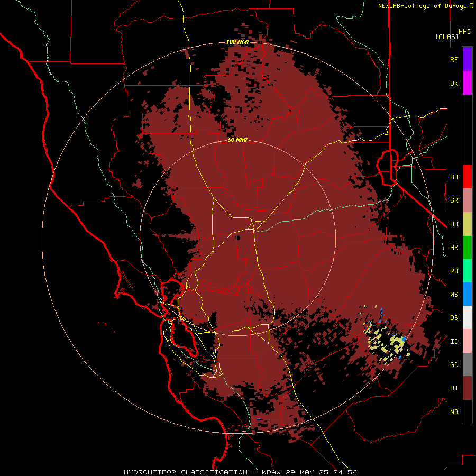Image resolution: width=476 pixels, height=476 pixels.
Task: Click the 100 NMI range ring label
Action: pyautogui.click(x=237, y=42)
